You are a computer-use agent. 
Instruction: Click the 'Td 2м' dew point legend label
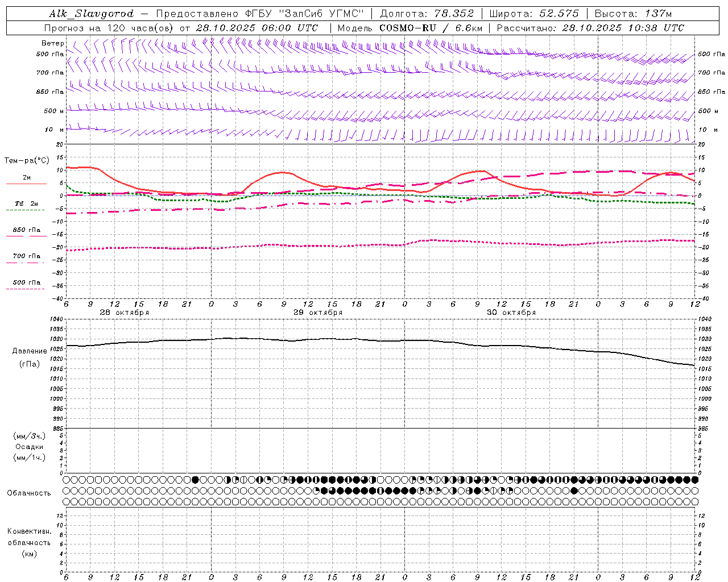tap(26, 203)
